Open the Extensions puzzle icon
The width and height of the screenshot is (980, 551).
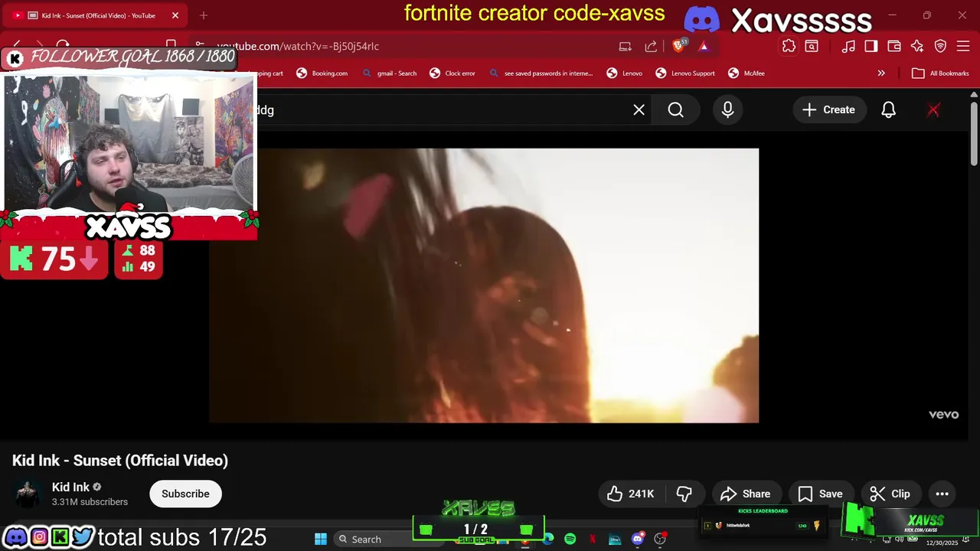pos(789,46)
